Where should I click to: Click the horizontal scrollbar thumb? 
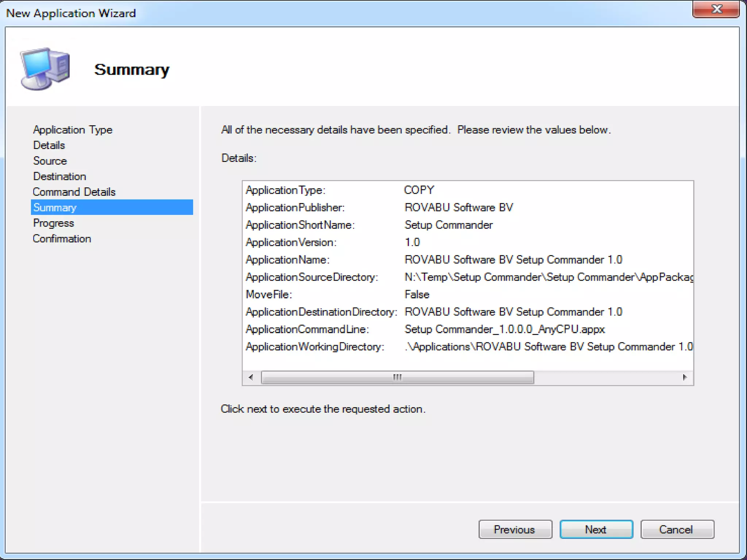397,377
